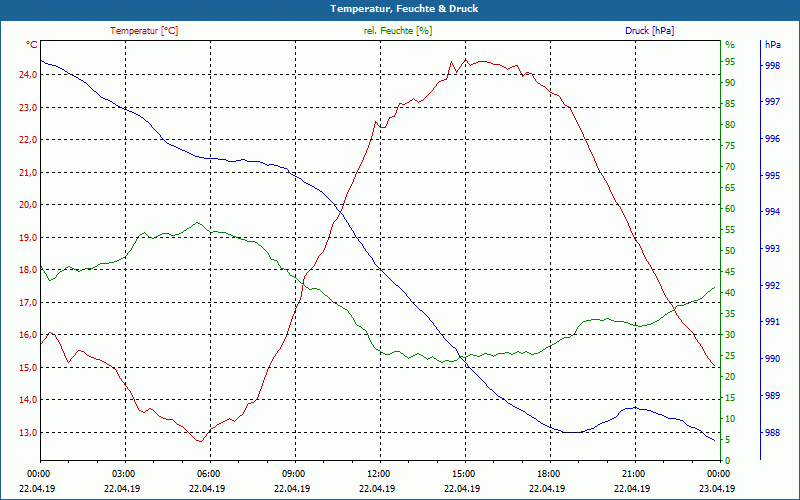Select the red 'Temperatur [°C]' legend label

pyautogui.click(x=144, y=31)
